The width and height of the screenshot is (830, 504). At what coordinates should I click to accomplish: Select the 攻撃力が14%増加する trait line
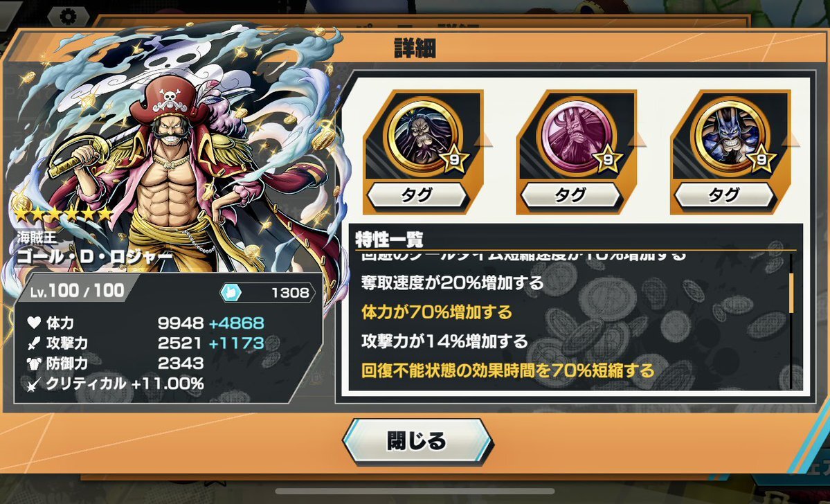[x=444, y=341]
